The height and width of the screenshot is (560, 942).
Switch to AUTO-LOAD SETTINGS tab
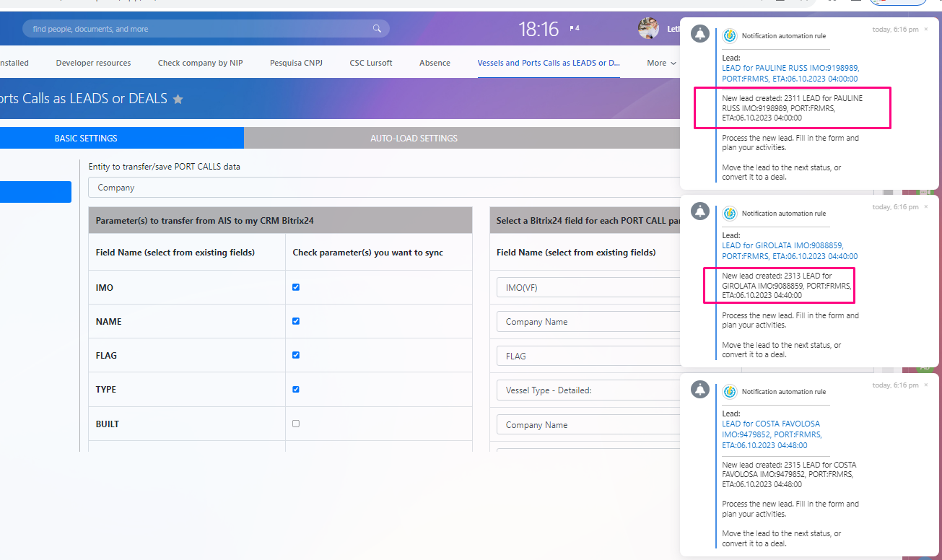point(414,138)
